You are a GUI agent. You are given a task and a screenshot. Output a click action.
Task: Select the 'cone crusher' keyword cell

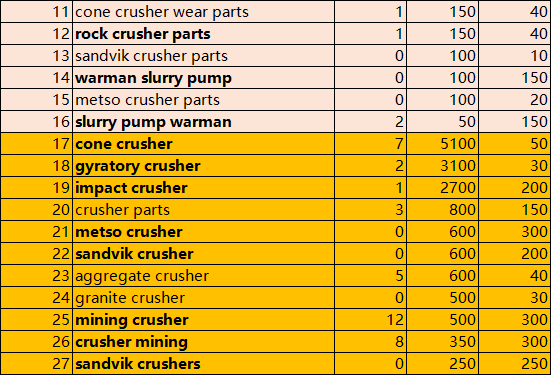coord(203,144)
